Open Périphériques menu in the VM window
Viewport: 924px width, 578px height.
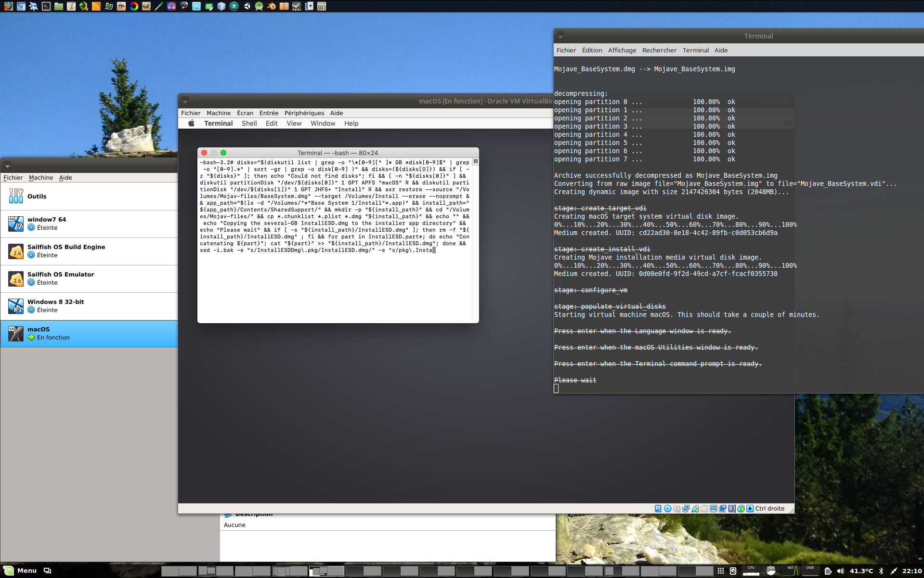pyautogui.click(x=304, y=113)
